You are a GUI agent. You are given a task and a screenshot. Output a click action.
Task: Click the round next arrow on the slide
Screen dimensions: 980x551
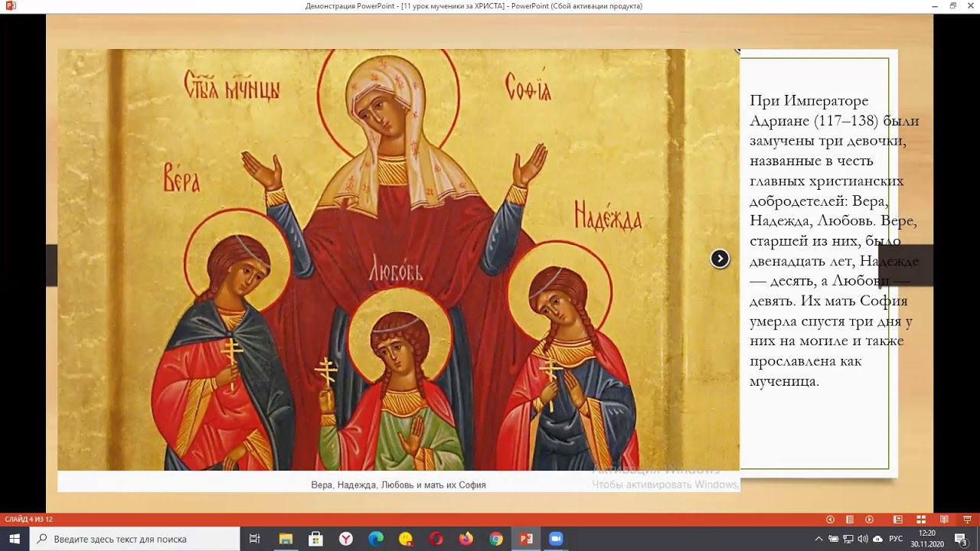coord(720,259)
